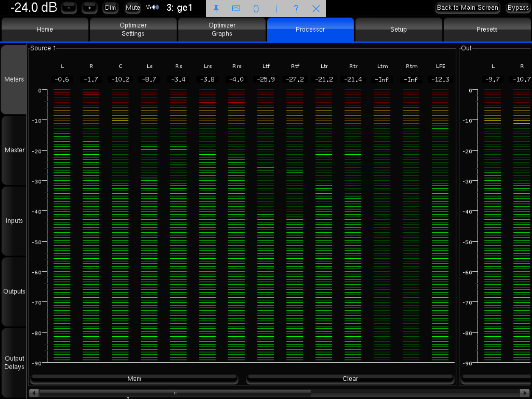Increase volume with plus button

(x=90, y=8)
